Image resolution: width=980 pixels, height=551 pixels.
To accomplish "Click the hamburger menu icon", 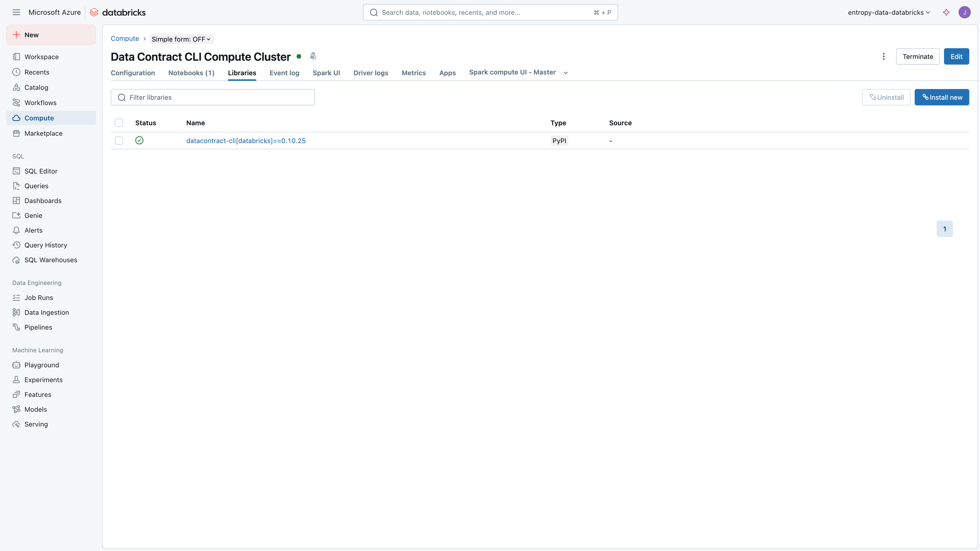I will [x=16, y=12].
